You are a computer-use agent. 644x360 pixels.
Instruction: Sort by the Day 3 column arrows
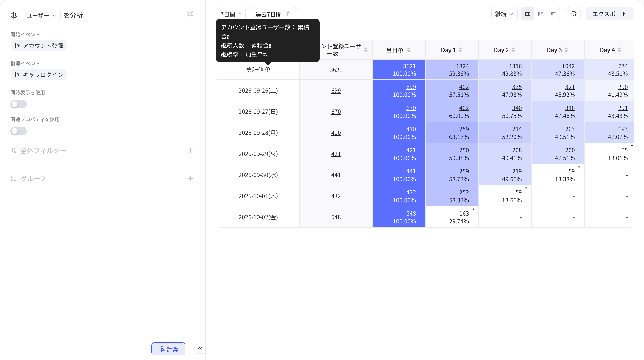[x=566, y=50]
